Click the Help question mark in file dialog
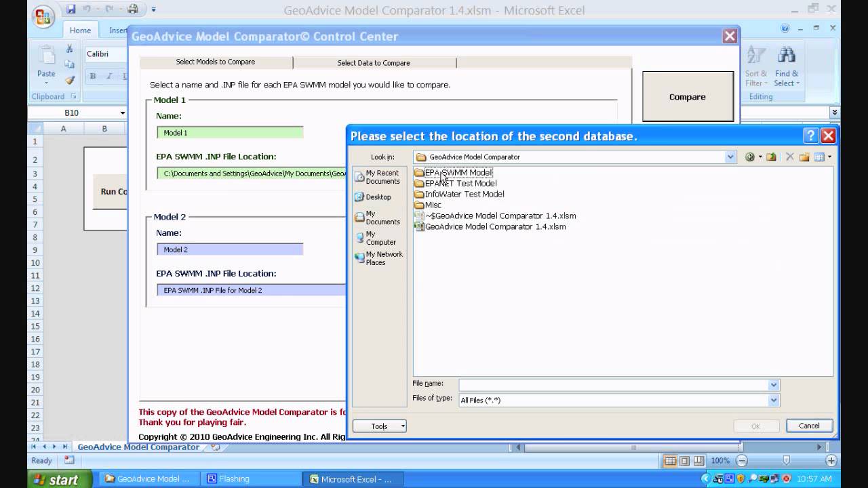 (811, 136)
